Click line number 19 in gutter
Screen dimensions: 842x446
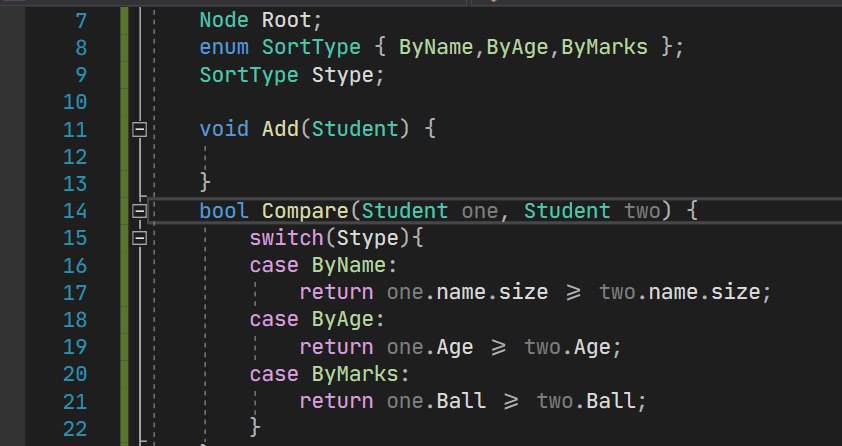[x=75, y=347]
